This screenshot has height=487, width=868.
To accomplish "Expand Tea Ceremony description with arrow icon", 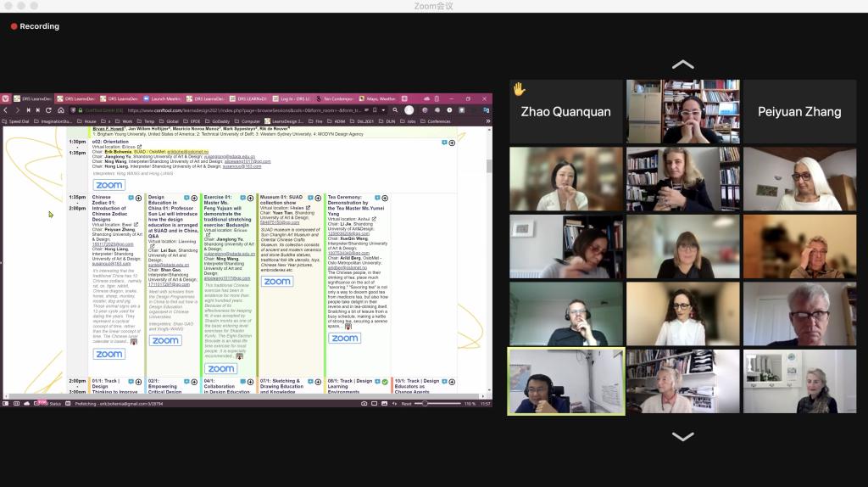I will pos(348,327).
